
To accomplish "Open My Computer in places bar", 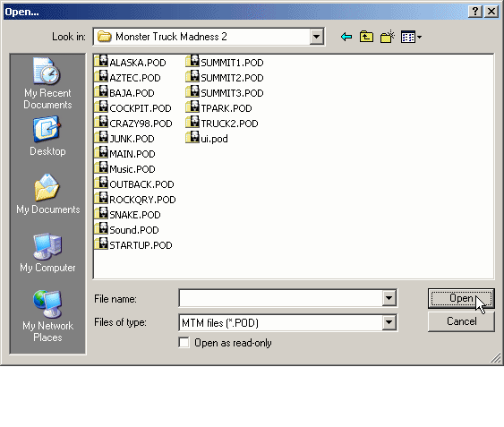I will 47,252.
